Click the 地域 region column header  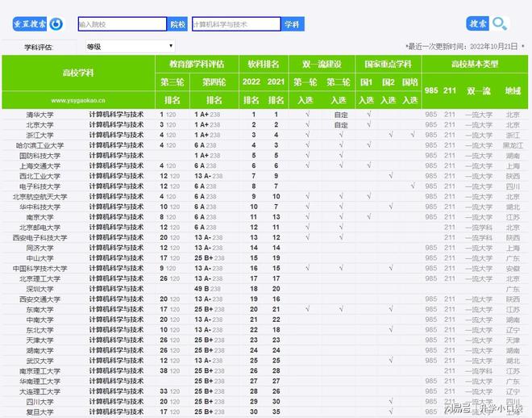tap(513, 91)
